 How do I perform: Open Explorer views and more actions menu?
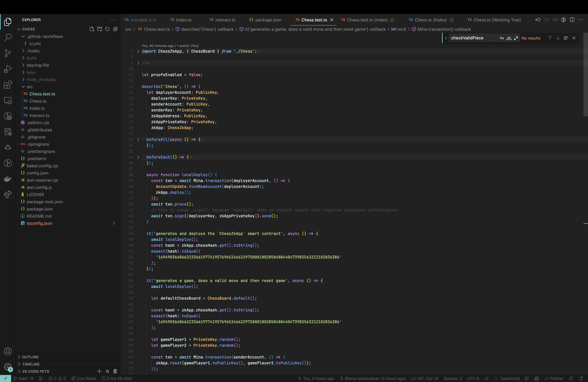coord(112,20)
